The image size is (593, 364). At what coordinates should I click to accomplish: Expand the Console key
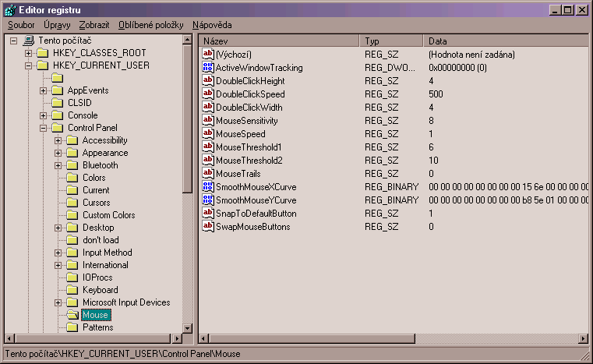(x=43, y=115)
